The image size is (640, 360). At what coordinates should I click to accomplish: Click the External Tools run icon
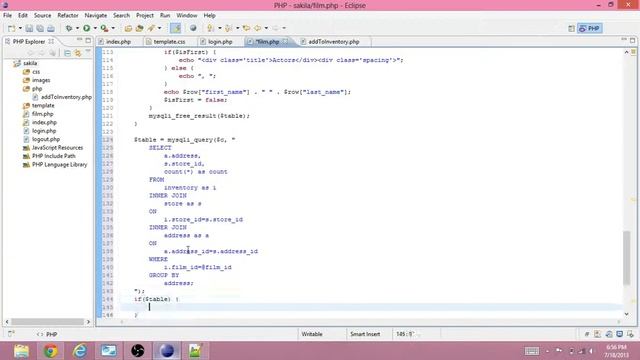point(104,28)
